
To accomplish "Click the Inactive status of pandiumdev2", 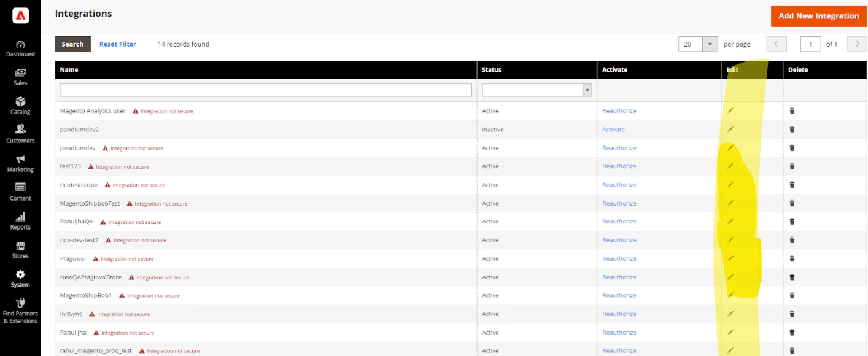I will [493, 130].
